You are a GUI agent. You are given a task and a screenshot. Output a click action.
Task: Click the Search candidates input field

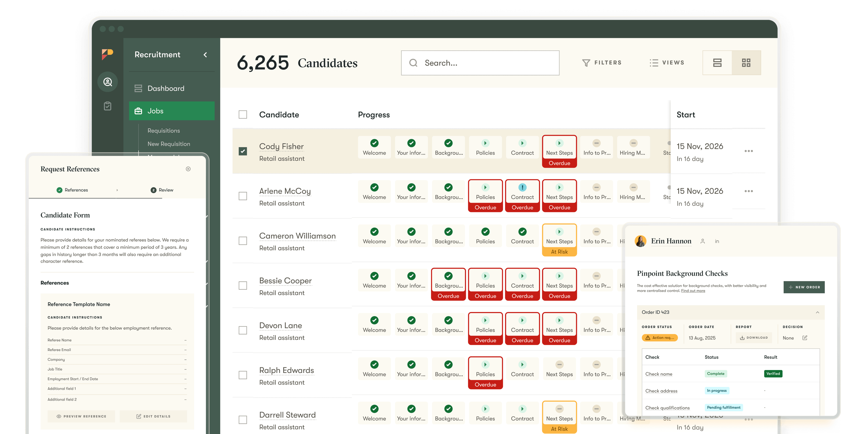point(480,63)
